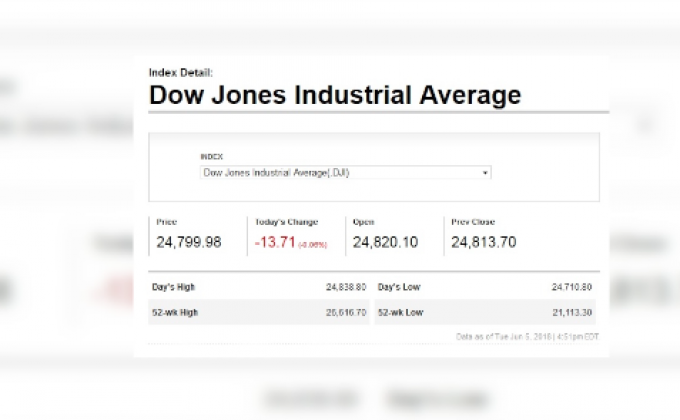Screen dimensions: 680x420
Task: Click the Day's High row label
Action: 175,287
